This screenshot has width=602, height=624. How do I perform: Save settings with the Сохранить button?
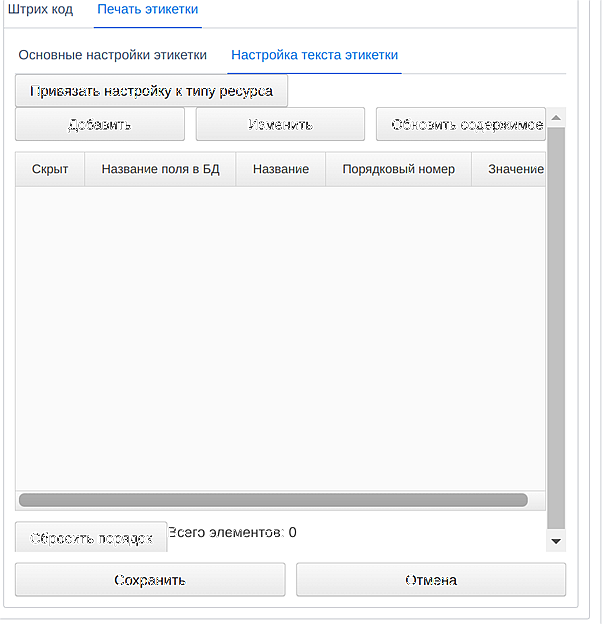tap(150, 580)
